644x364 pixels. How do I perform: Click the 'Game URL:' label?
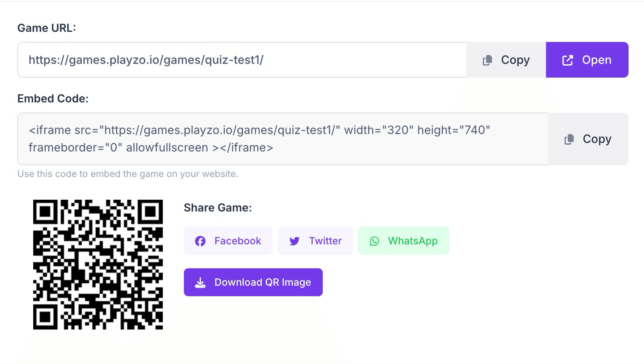pos(47,28)
